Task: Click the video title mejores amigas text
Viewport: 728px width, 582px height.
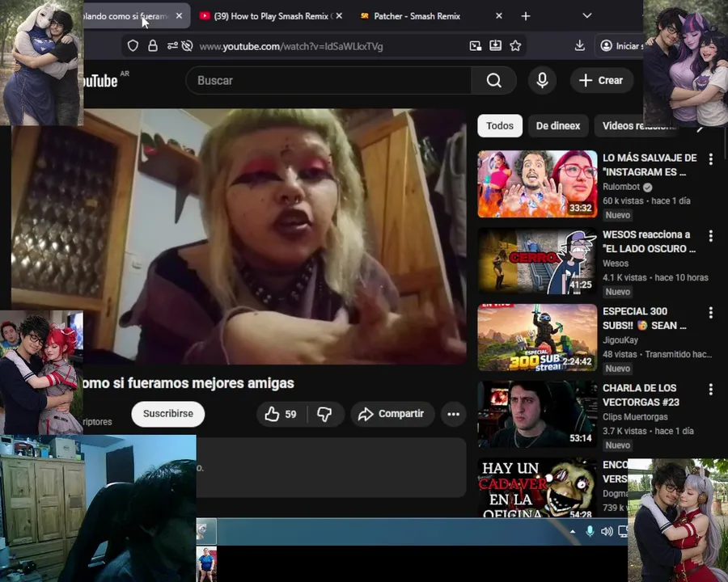Action: [x=188, y=383]
